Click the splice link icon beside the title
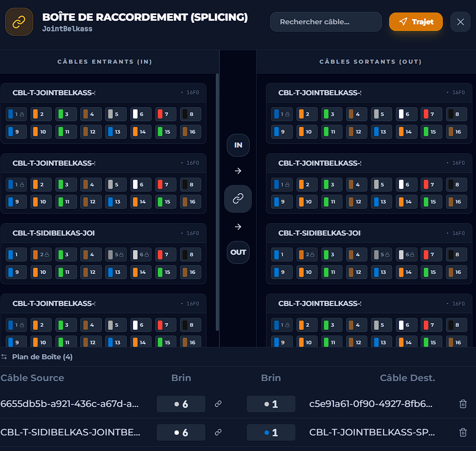Screen dimensions: 476x451 [19, 22]
